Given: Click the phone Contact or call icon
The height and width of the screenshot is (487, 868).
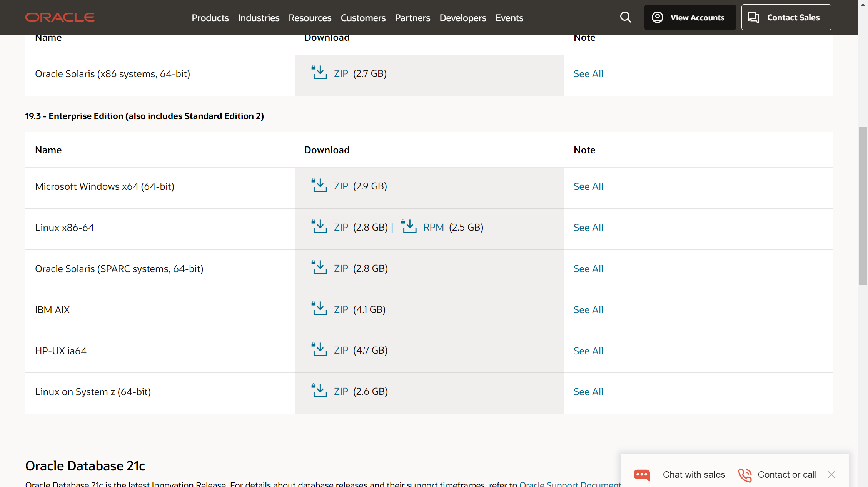Looking at the screenshot, I should click(x=745, y=475).
